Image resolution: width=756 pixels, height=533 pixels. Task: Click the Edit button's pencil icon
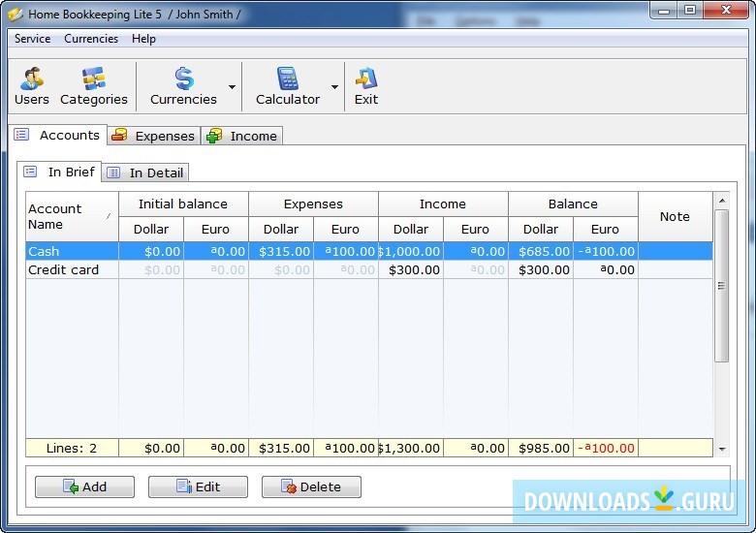coord(184,486)
